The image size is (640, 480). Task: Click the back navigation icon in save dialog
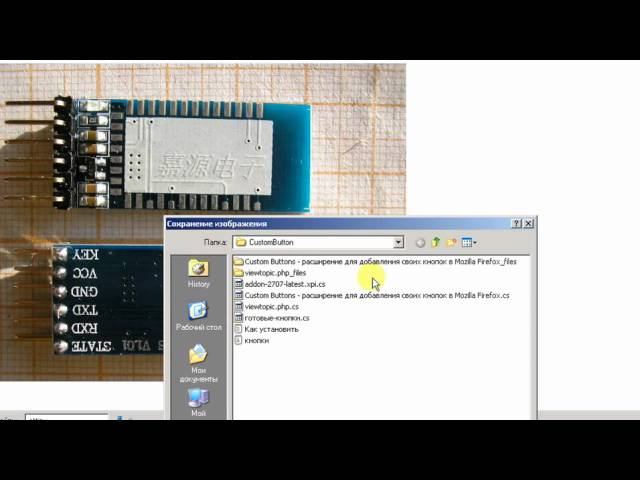pyautogui.click(x=420, y=243)
